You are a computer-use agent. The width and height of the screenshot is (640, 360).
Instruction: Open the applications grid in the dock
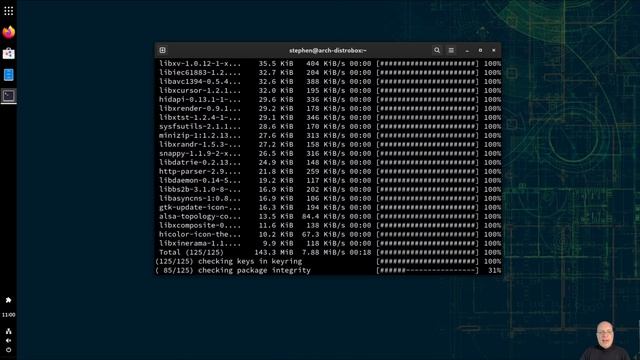pos(9,11)
